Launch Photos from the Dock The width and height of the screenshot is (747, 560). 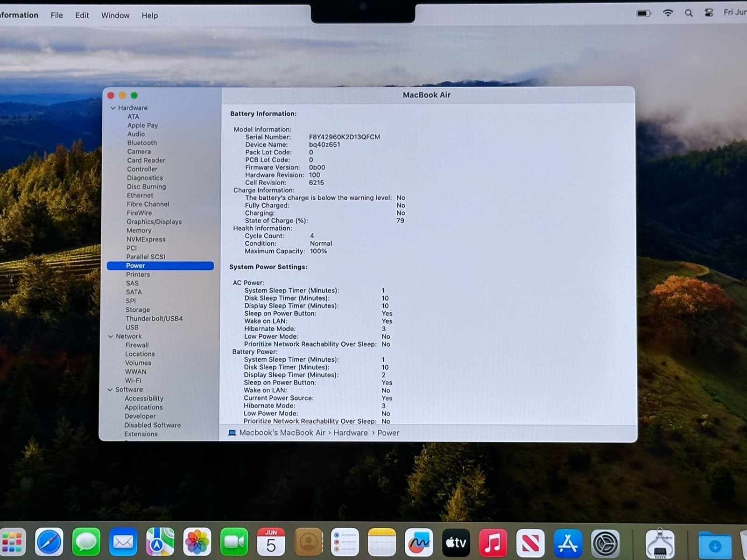pos(197,542)
